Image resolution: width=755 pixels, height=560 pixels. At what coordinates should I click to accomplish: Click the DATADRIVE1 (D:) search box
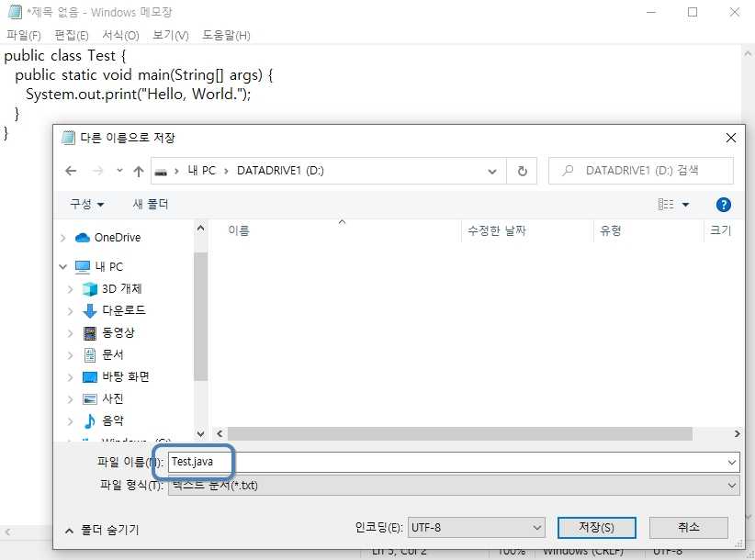click(641, 171)
